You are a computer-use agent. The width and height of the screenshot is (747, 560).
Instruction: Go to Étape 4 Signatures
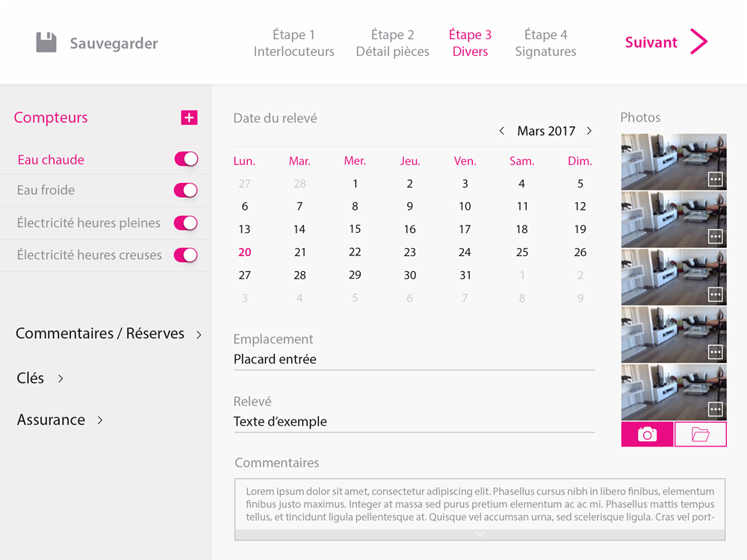tap(545, 43)
